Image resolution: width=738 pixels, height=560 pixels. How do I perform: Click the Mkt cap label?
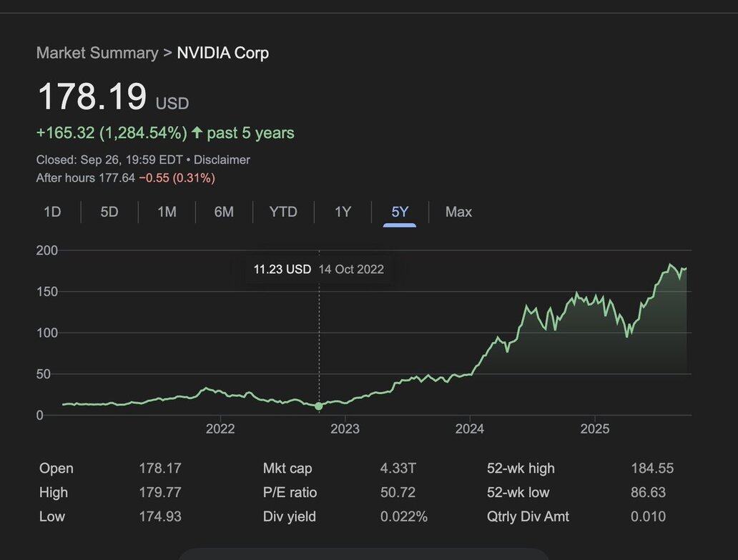[287, 468]
